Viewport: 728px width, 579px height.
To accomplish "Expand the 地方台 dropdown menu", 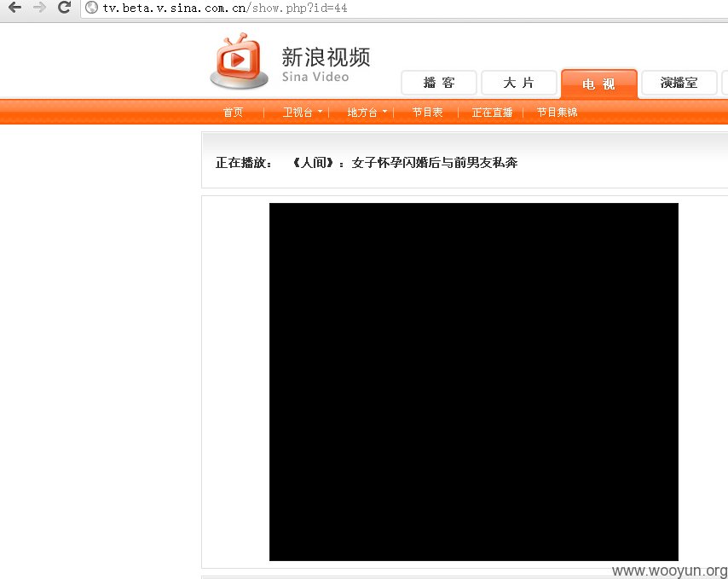I will click(367, 113).
